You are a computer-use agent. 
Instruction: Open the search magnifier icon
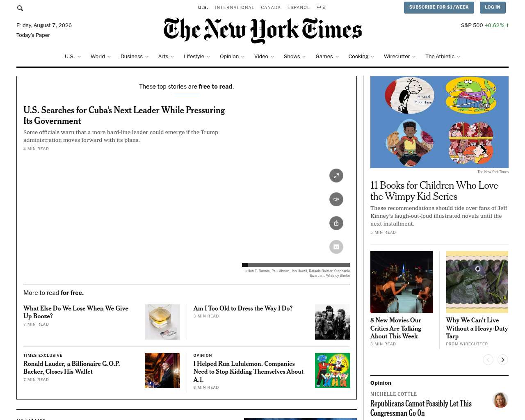[20, 8]
